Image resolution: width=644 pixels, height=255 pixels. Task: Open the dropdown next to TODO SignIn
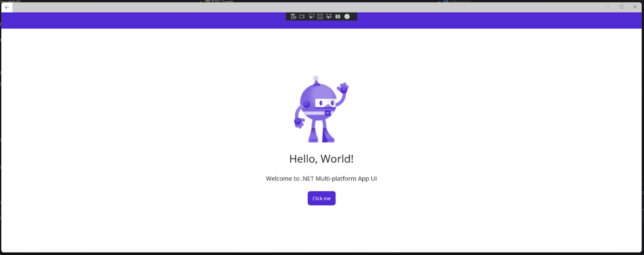pos(200,1)
